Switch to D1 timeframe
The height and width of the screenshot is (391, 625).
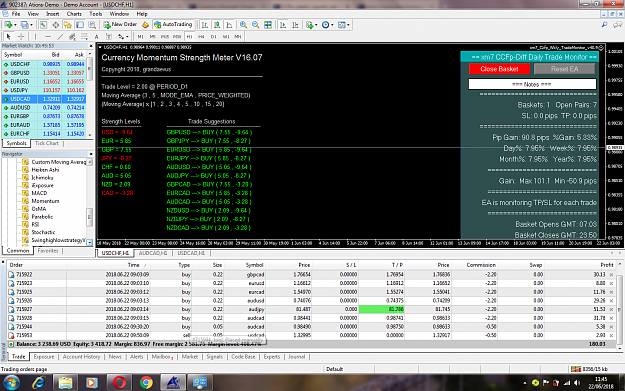214,36
